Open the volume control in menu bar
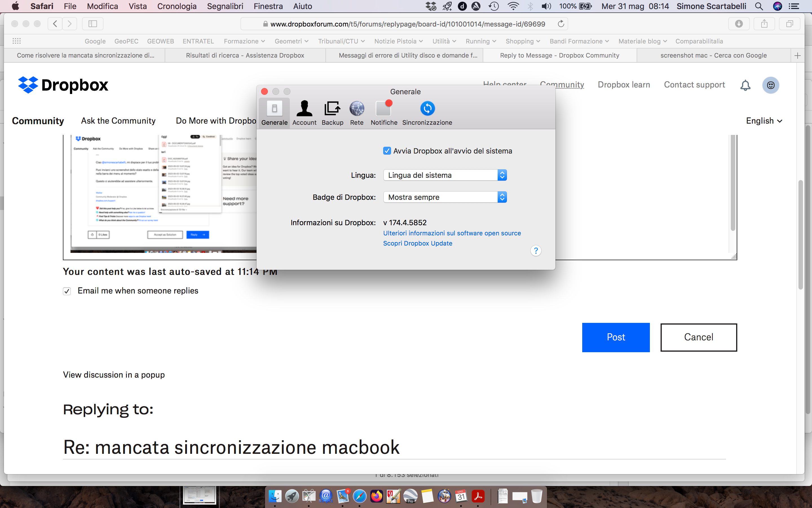Screen dimensions: 812x508 tap(546, 6)
